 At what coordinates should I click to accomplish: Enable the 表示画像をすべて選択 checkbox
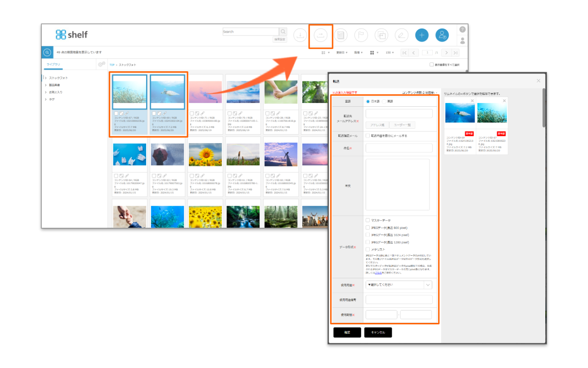pyautogui.click(x=431, y=65)
